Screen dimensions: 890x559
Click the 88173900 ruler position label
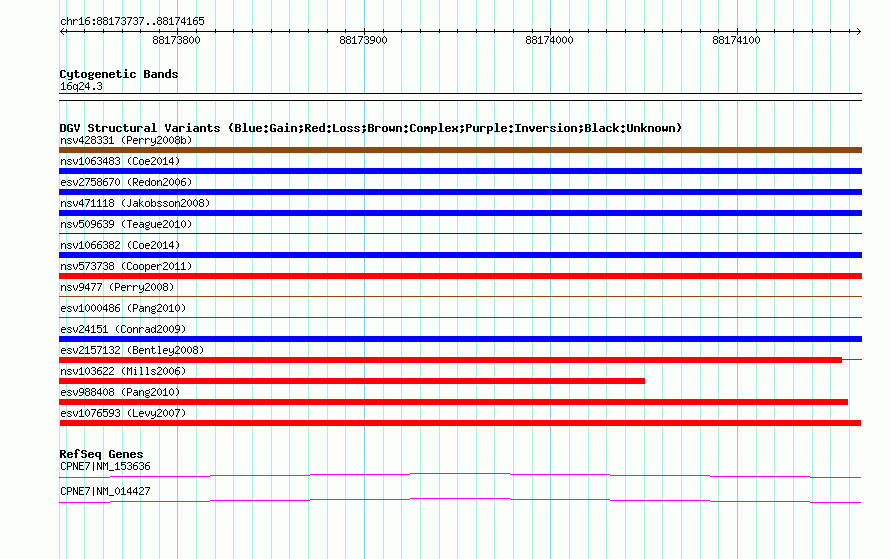click(x=363, y=40)
